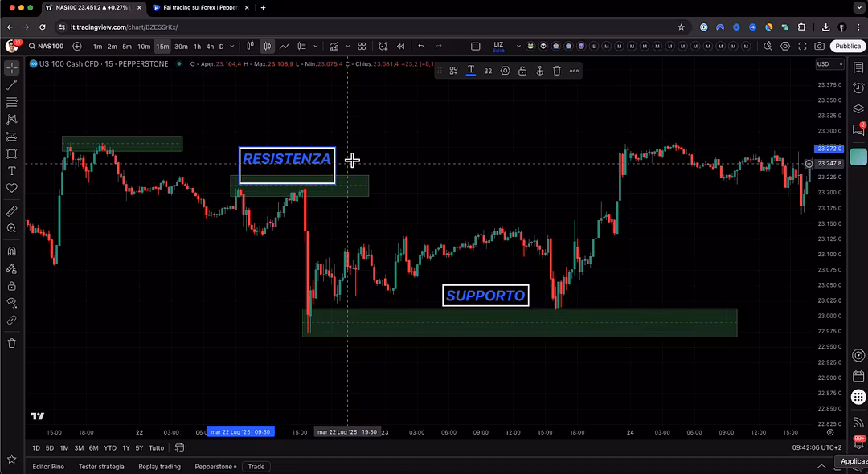This screenshot has width=868, height=474.
Task: Select the 30m timeframe button
Action: tap(181, 47)
